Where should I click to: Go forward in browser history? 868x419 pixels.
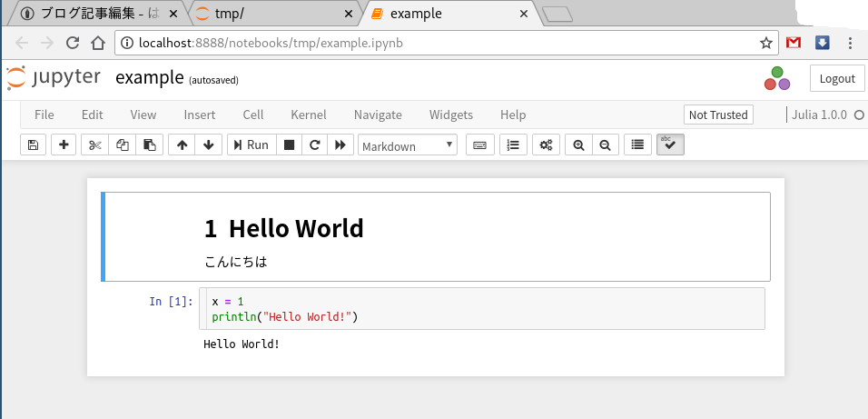47,43
